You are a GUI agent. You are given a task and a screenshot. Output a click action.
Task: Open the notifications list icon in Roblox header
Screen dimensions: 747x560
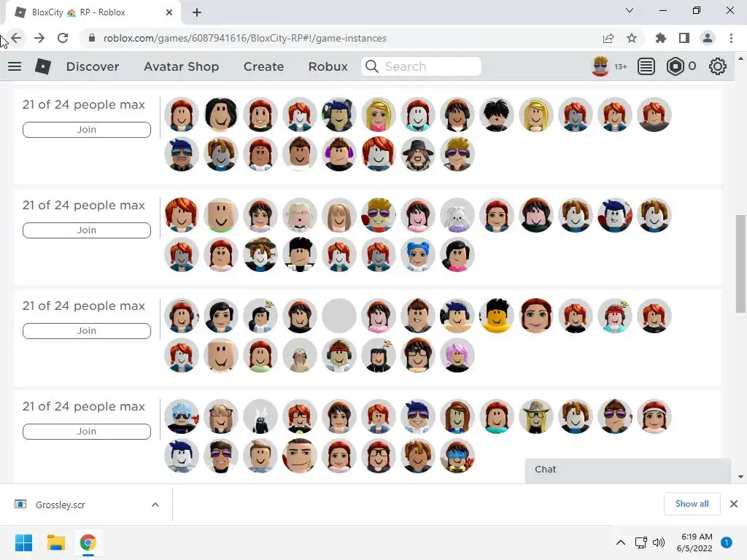tap(646, 66)
